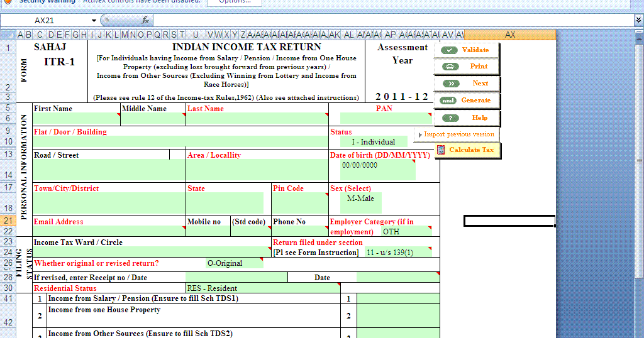Select the O-Original return cell
Screen dimensions: 644x338
(x=234, y=263)
